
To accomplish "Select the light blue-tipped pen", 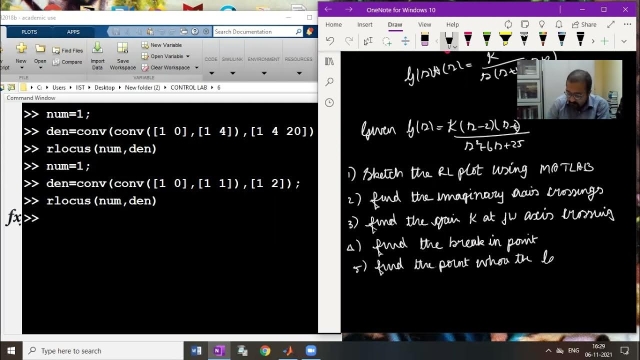I will coord(562,39).
